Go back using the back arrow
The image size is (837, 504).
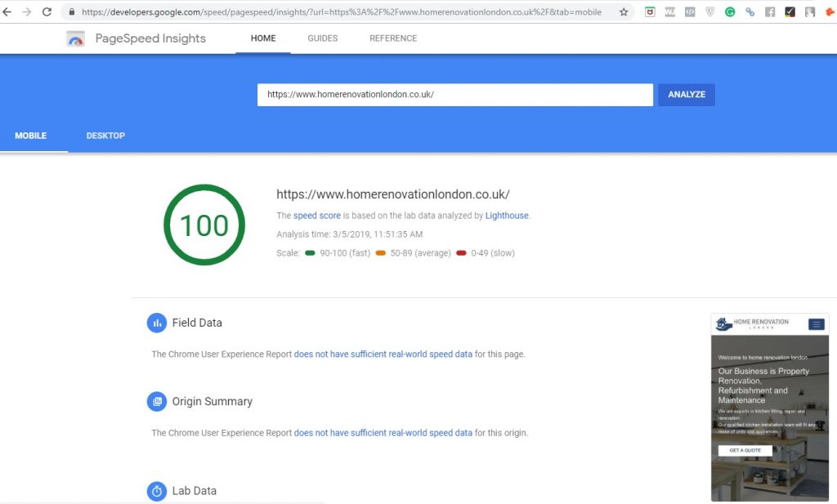(8, 12)
